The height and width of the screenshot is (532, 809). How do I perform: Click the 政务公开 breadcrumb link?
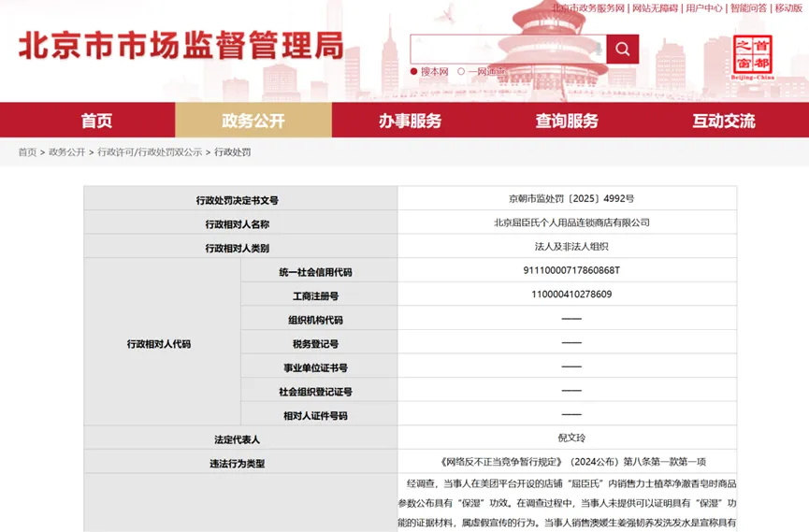click(x=67, y=151)
